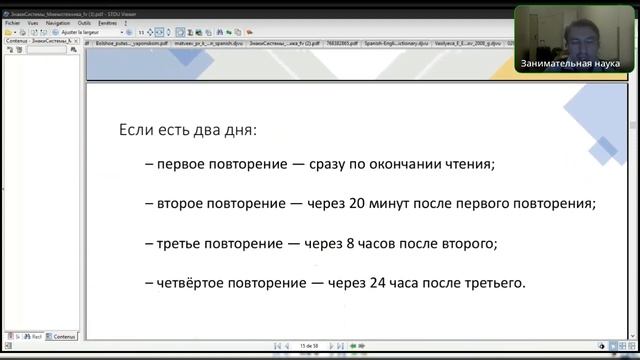Click the page number field '15 de 38'
The image size is (640, 360).
309,346
